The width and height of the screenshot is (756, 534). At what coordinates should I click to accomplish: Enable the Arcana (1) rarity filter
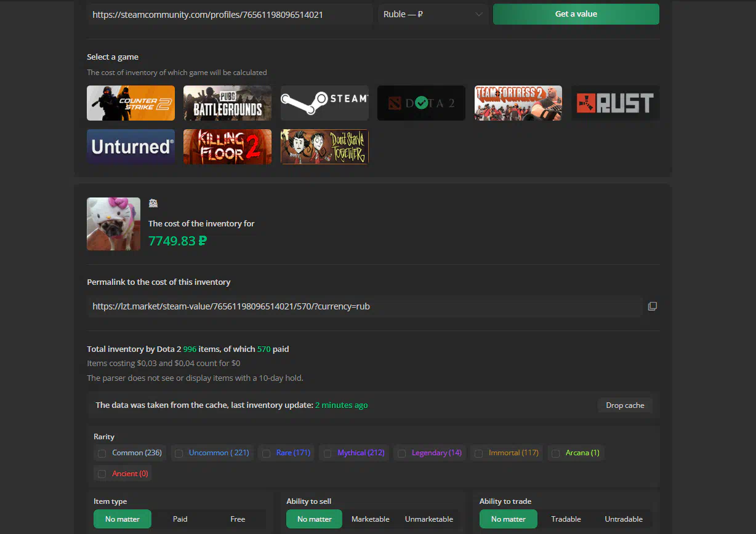click(x=555, y=453)
